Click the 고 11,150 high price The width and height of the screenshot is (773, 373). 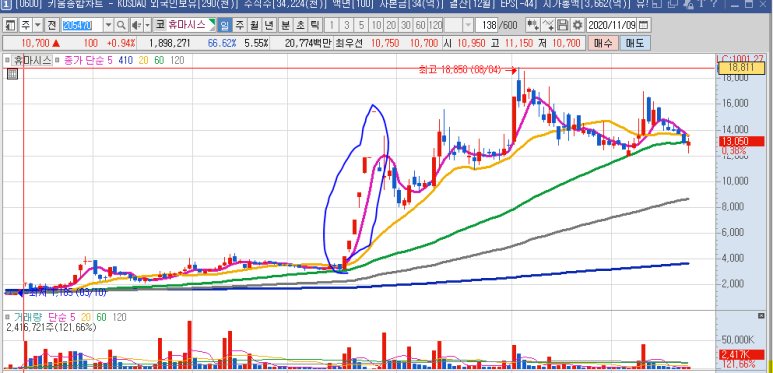pos(512,43)
